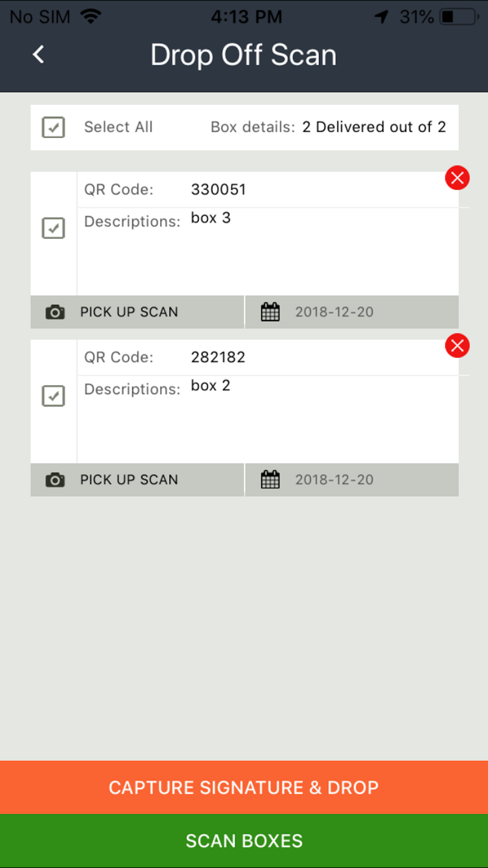Image resolution: width=488 pixels, height=868 pixels.
Task: Uncheck the box 2 checkbox
Action: coord(54,396)
